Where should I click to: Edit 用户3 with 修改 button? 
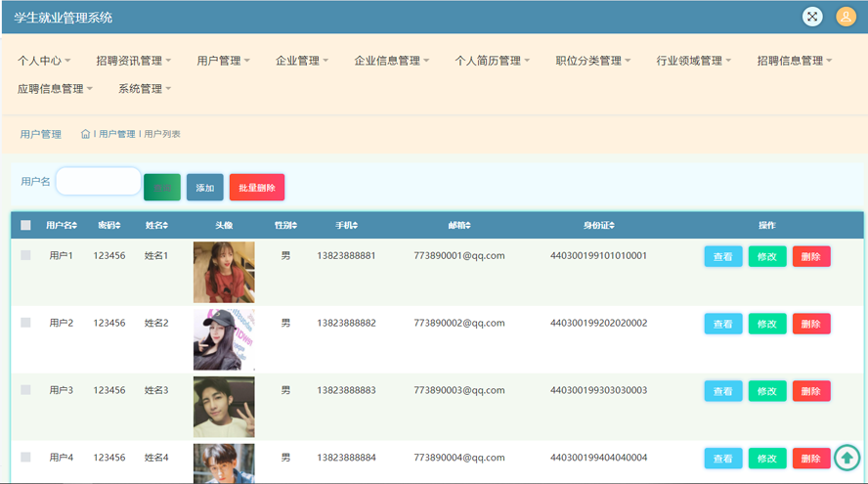(x=767, y=391)
